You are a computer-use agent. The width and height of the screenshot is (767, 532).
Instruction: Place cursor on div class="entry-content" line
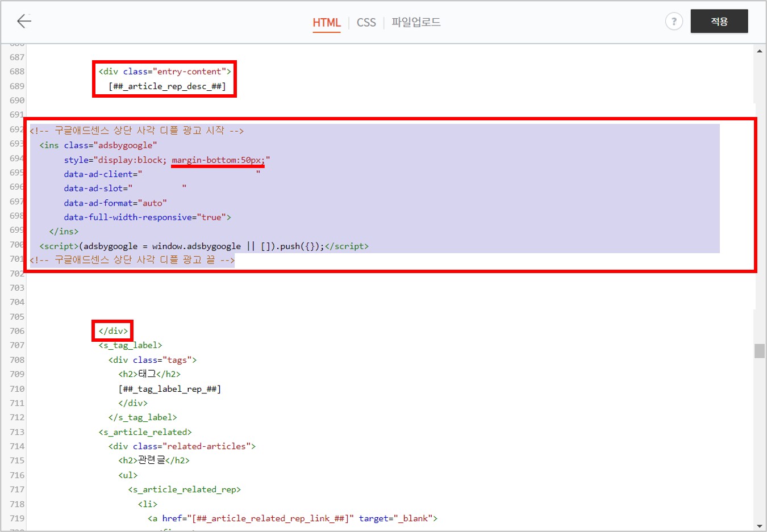tap(165, 72)
